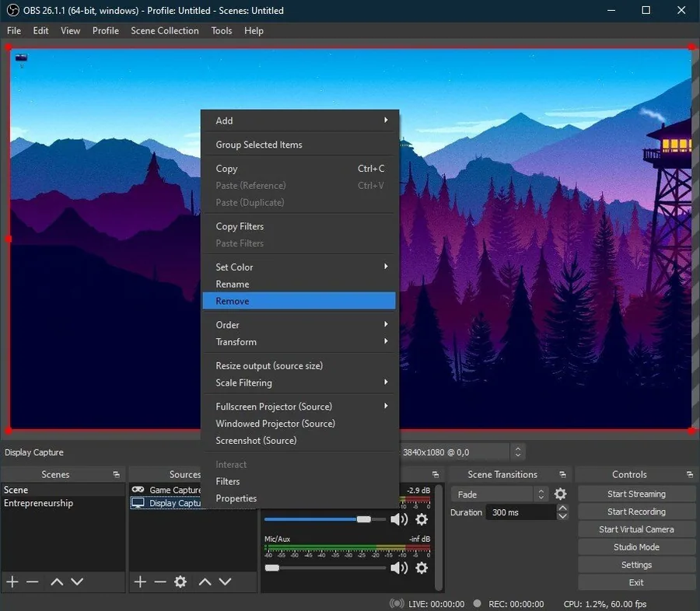Click Start Streaming button
The height and width of the screenshot is (611, 700).
click(636, 494)
